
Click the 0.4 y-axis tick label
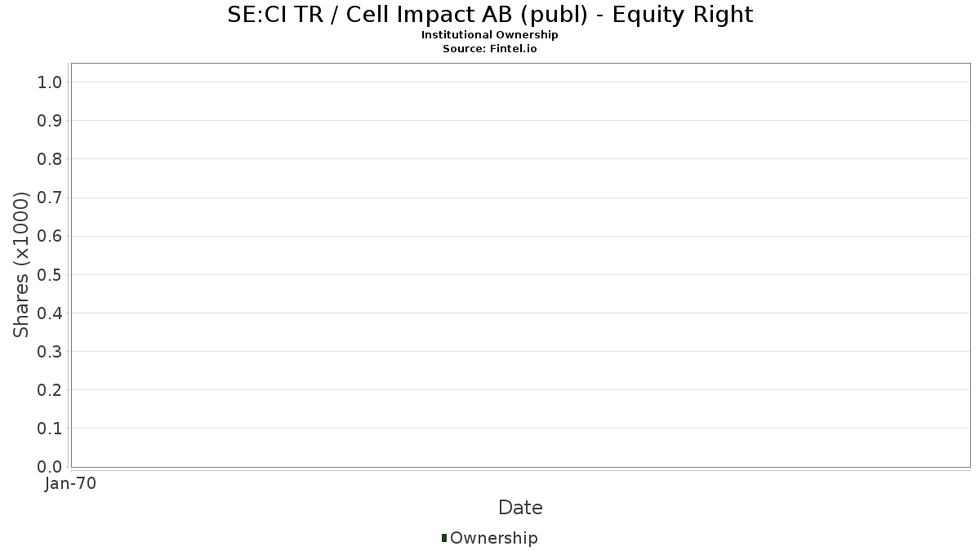click(50, 313)
